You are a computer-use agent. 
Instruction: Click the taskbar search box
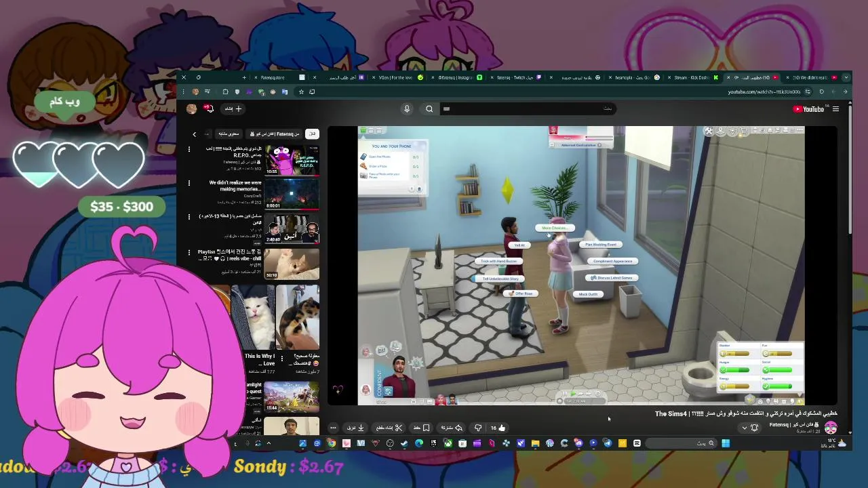682,443
